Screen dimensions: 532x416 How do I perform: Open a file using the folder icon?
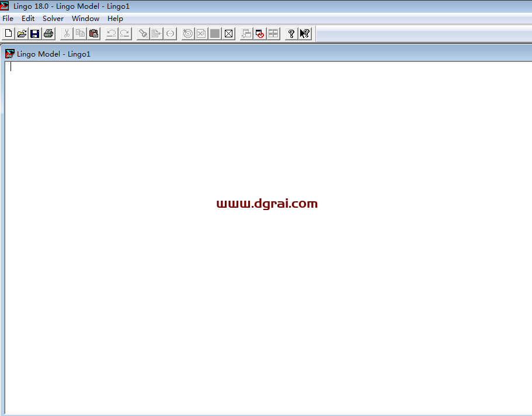(22, 34)
